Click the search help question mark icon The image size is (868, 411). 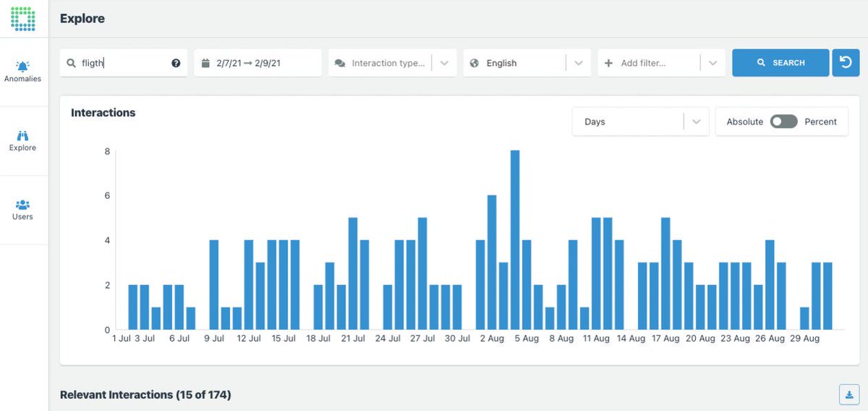pyautogui.click(x=176, y=63)
